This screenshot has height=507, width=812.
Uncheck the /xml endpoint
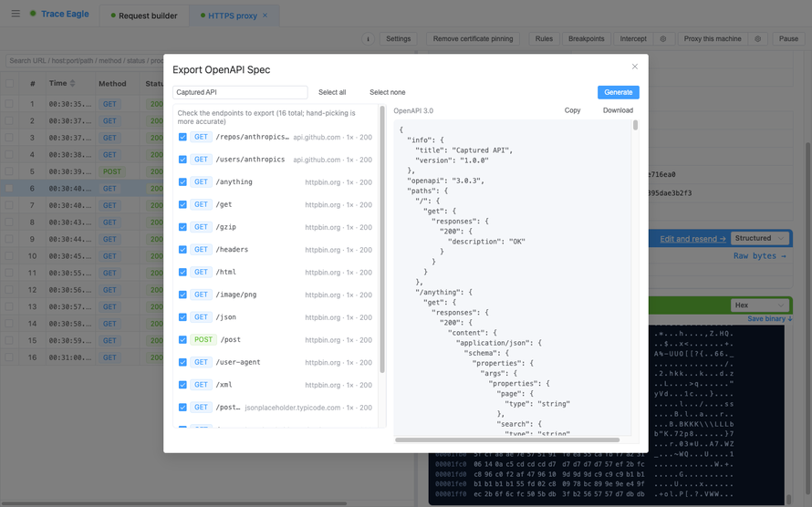click(182, 385)
